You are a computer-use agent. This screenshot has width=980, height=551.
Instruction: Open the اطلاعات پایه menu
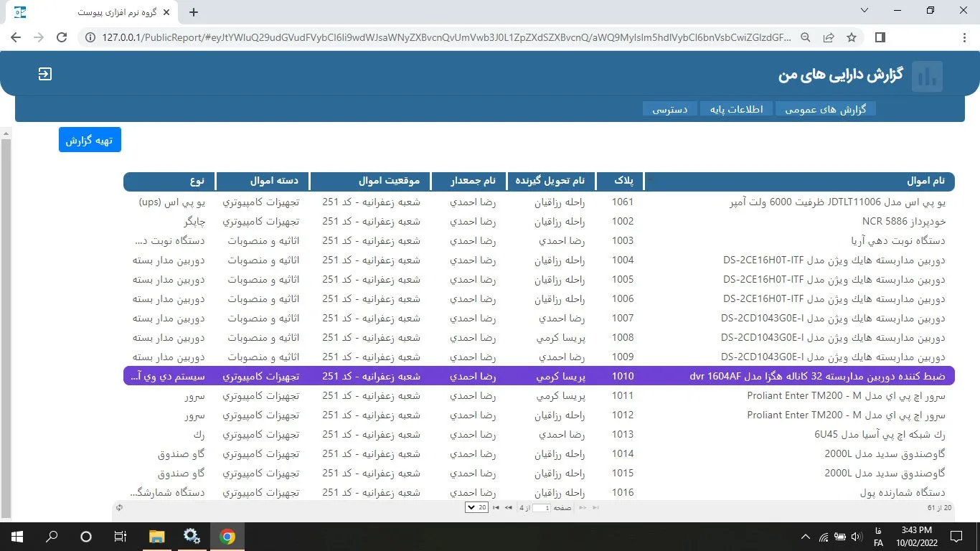point(736,109)
